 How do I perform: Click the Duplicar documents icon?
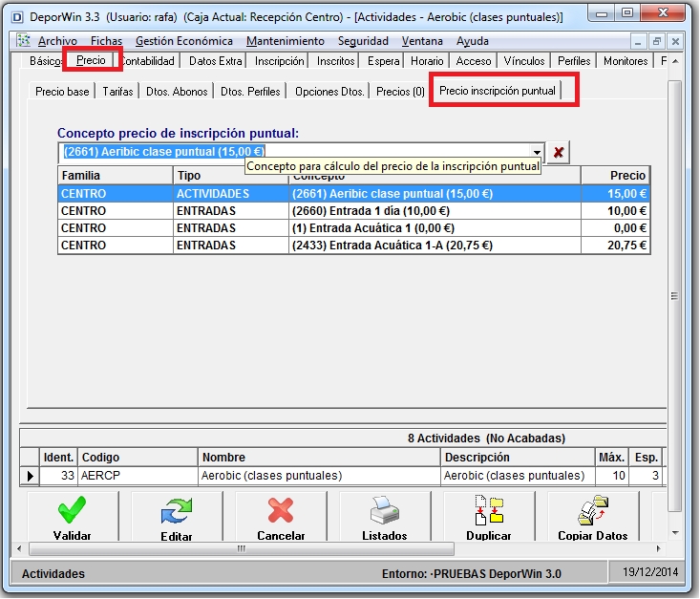489,509
